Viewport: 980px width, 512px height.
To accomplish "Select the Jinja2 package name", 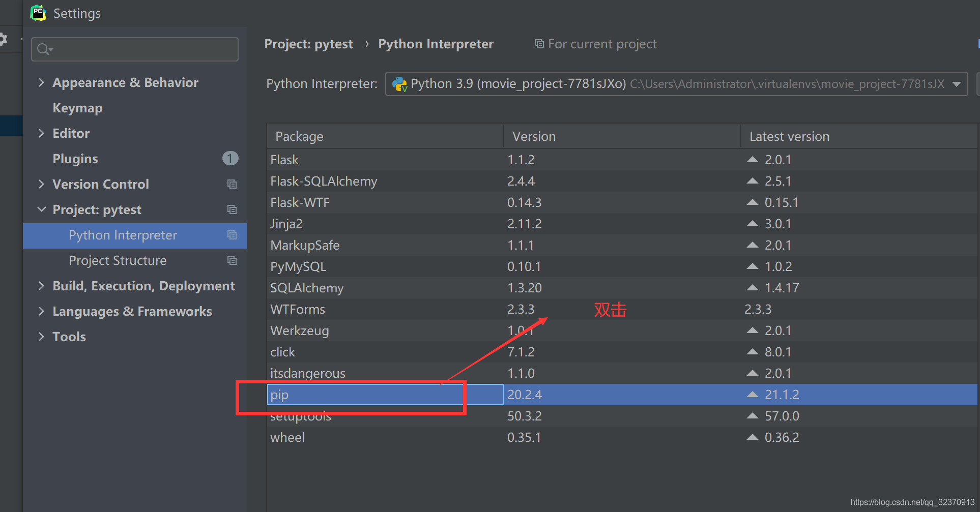I will [286, 224].
